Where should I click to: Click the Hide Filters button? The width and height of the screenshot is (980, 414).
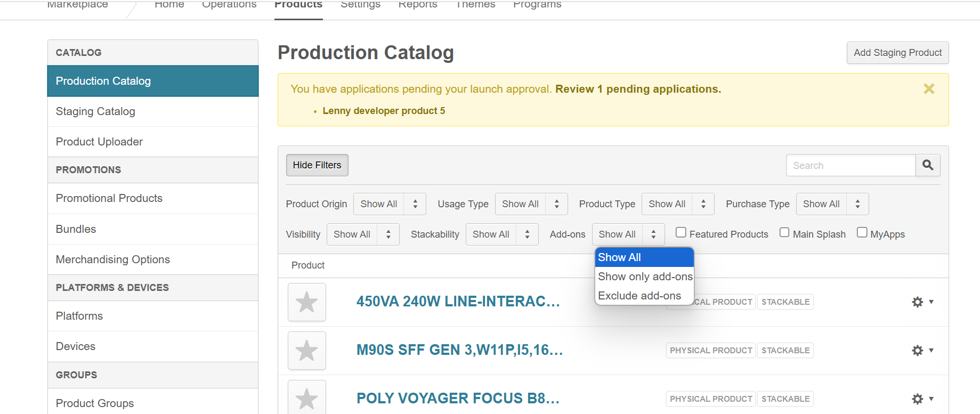[317, 165]
